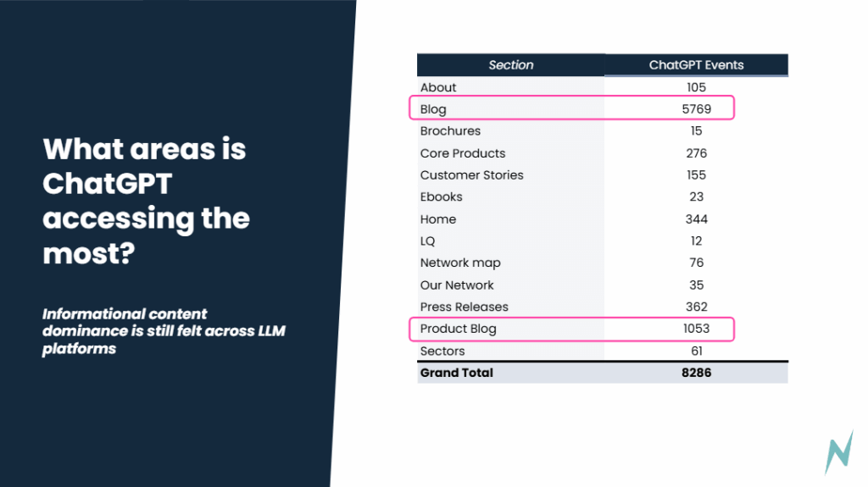868x487 pixels.
Task: Select the "Press Releases" row label
Action: tap(465, 307)
